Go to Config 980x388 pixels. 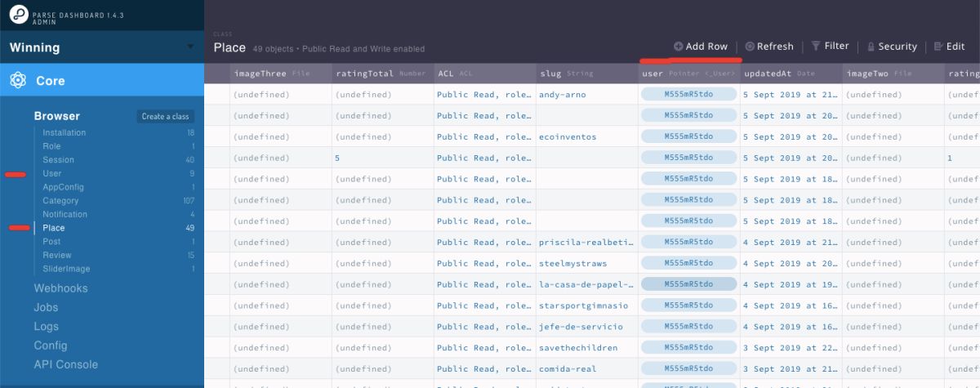51,346
